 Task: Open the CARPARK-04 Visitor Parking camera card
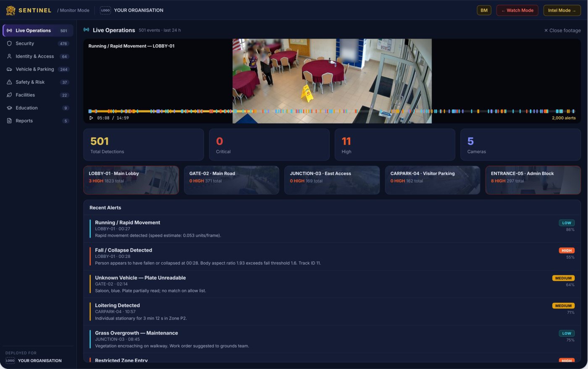pos(433,180)
